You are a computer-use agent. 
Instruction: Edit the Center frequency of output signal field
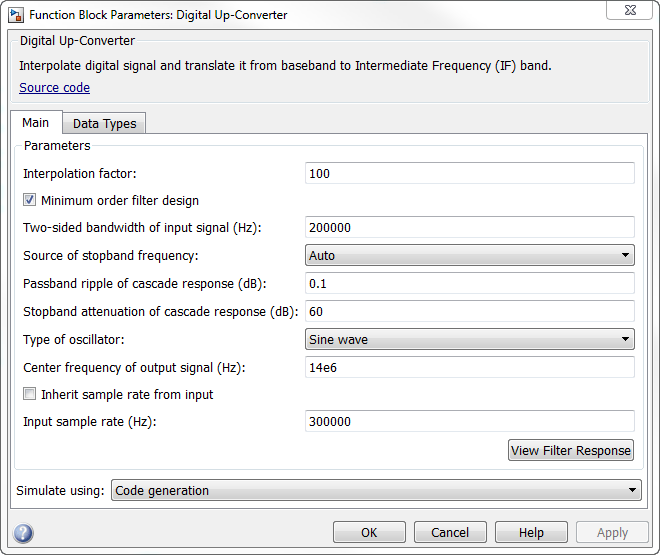pyautogui.click(x=469, y=367)
